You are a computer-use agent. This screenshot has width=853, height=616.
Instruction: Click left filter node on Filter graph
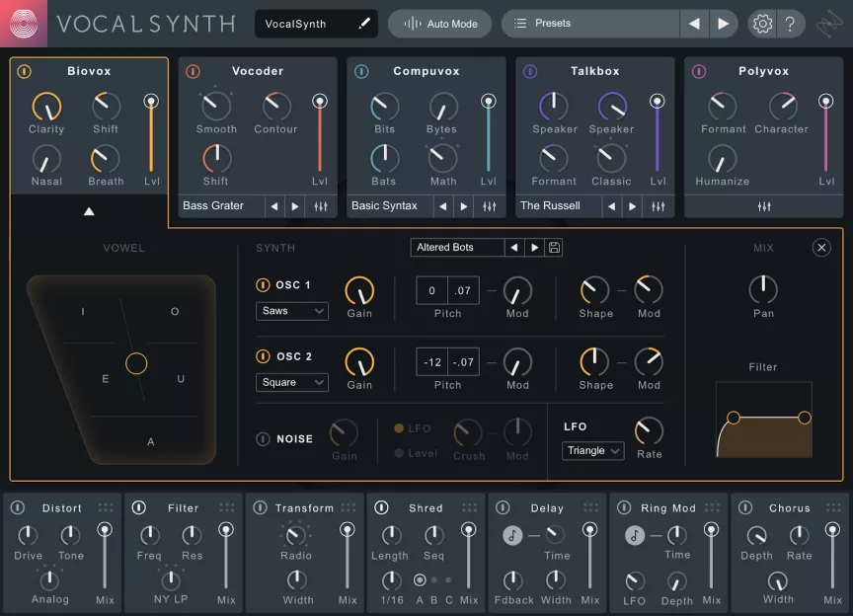(x=734, y=418)
